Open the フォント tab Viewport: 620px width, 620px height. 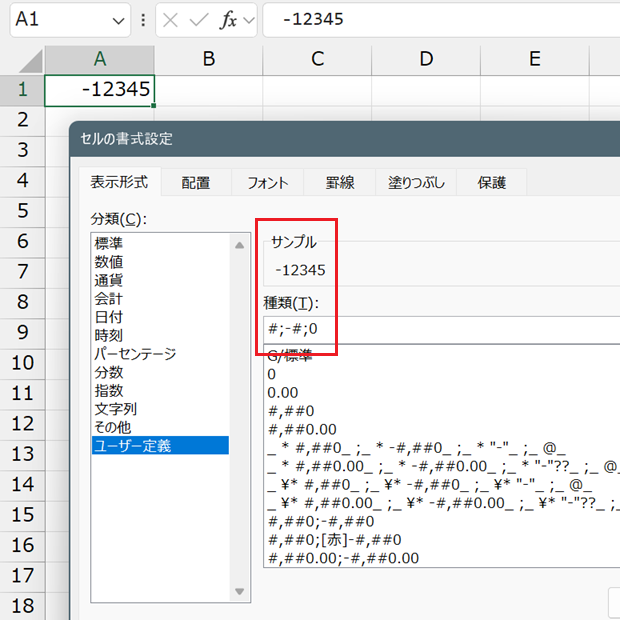(x=268, y=183)
